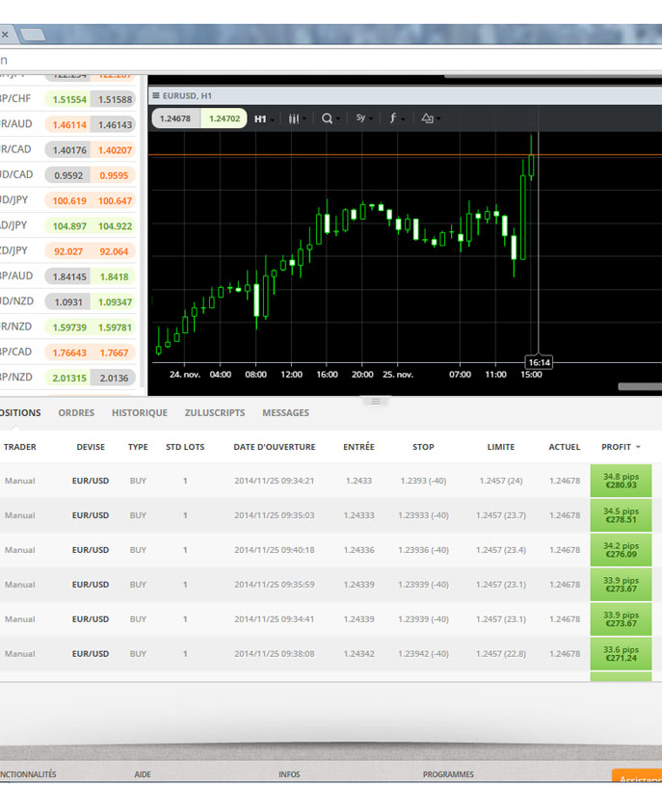Click the 92.064 buy price in watchlist
This screenshot has height=812, width=662.
[114, 251]
